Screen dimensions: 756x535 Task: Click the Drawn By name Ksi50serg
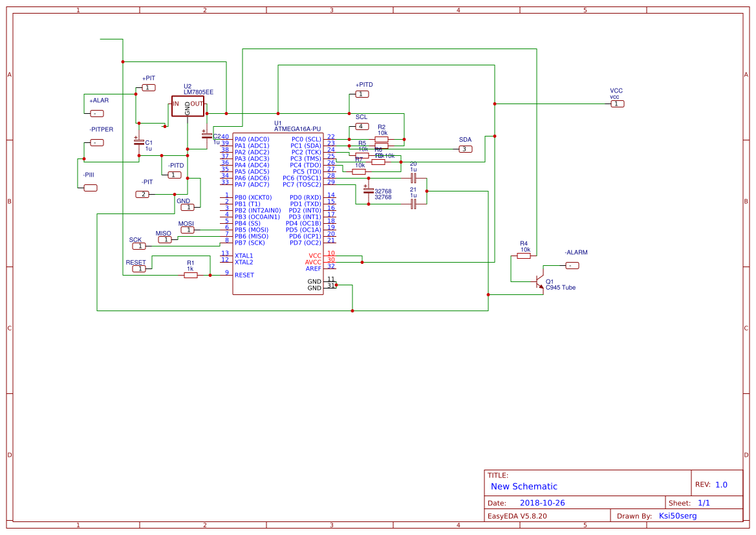point(678,516)
